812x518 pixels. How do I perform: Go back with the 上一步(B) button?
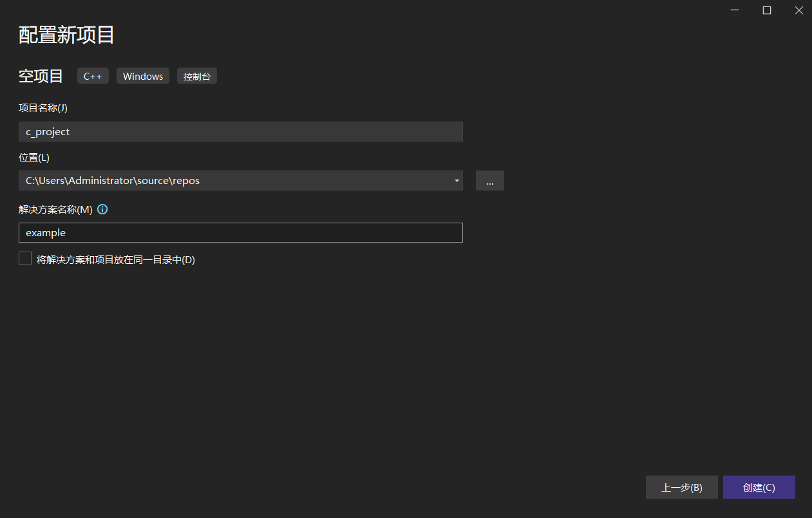coord(681,487)
